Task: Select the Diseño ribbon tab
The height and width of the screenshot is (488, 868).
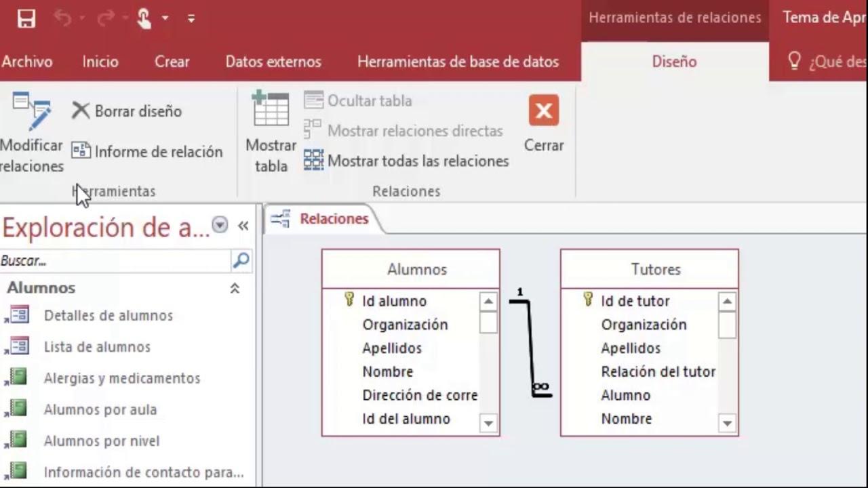Action: click(x=674, y=62)
